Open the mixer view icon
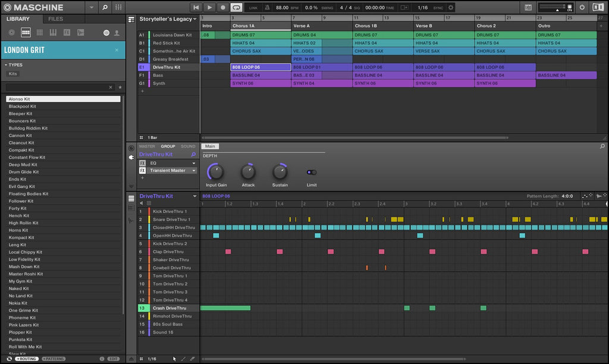 pos(118,7)
